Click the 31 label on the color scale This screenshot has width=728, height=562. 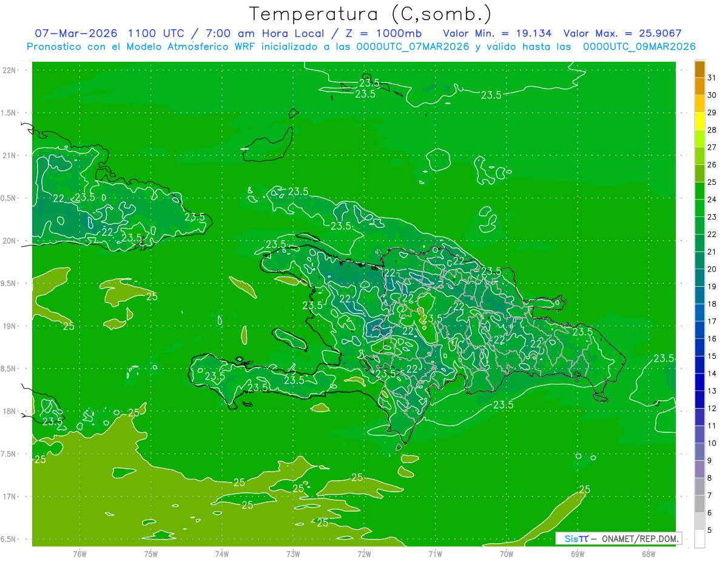click(x=712, y=77)
